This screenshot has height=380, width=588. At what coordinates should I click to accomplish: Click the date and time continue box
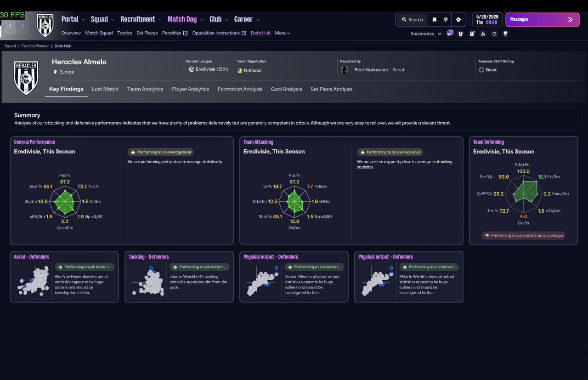(x=487, y=20)
